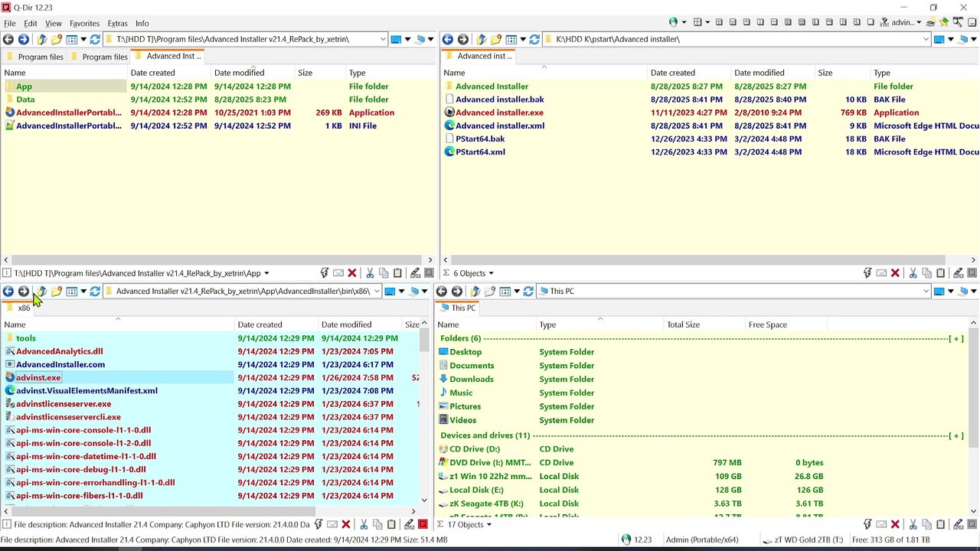This screenshot has width=980, height=551.
Task: Collapse the Folders (6) group
Action: pos(956,338)
